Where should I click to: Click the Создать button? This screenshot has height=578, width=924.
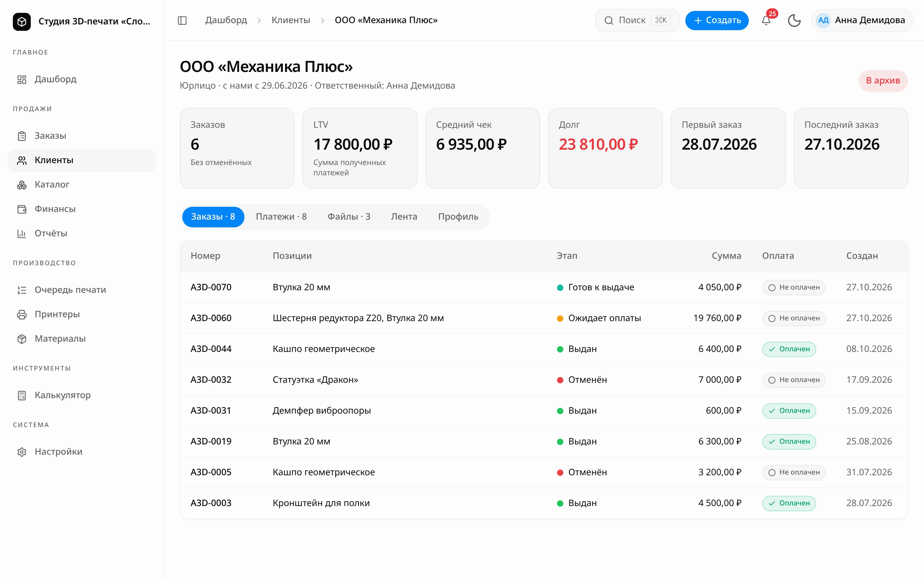717,20
